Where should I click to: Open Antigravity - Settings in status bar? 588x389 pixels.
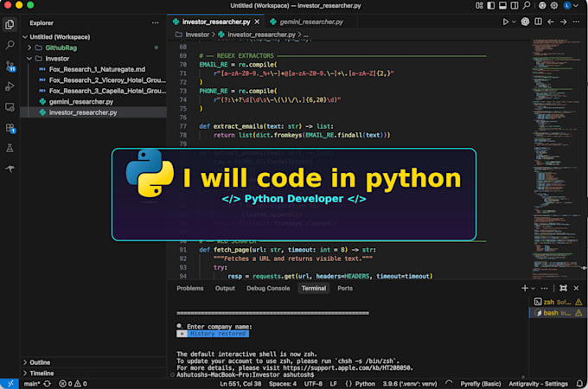(538, 384)
